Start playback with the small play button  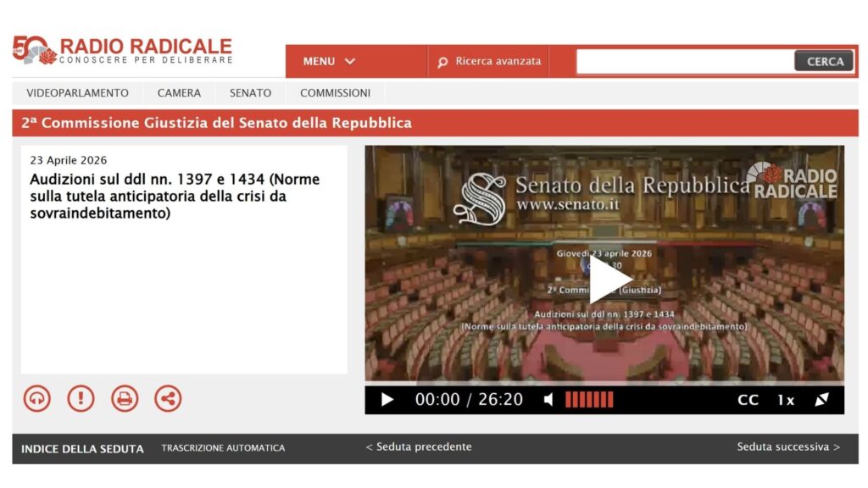387,400
